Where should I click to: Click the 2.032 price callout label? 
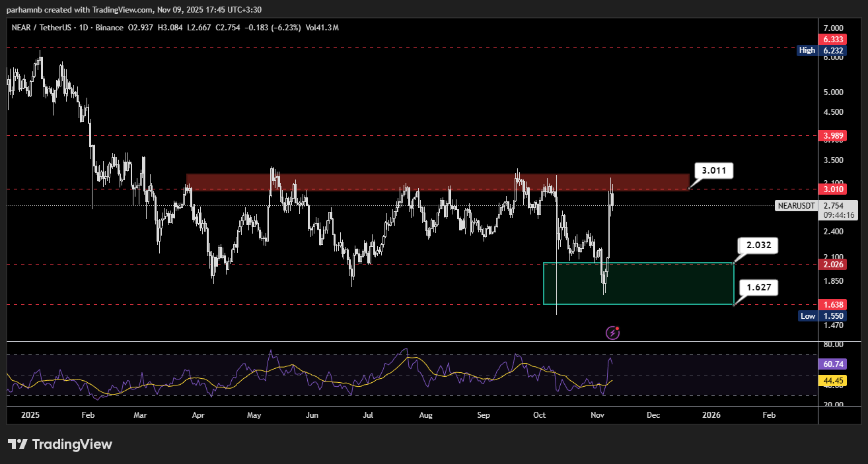pos(758,246)
